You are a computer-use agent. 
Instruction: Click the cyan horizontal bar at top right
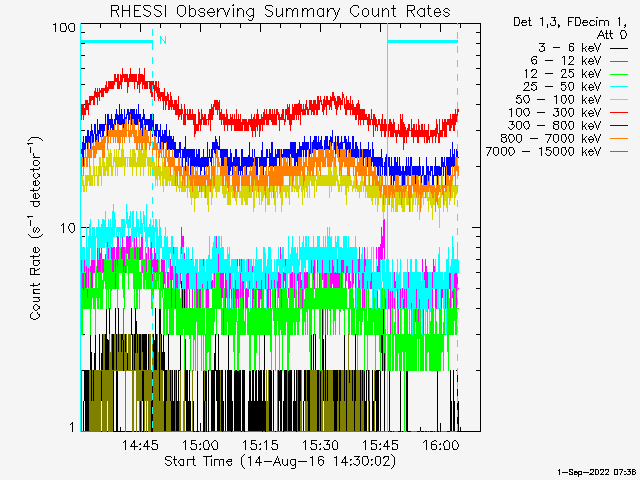422,41
